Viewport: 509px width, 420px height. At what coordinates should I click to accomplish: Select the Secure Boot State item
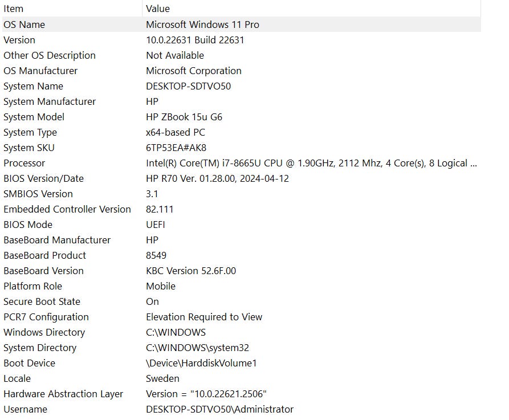click(x=42, y=301)
